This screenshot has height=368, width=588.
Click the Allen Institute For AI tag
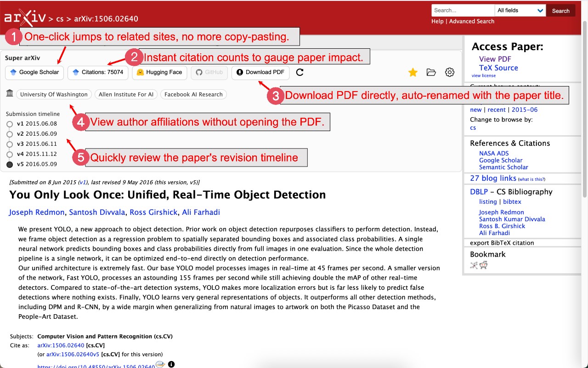(126, 94)
